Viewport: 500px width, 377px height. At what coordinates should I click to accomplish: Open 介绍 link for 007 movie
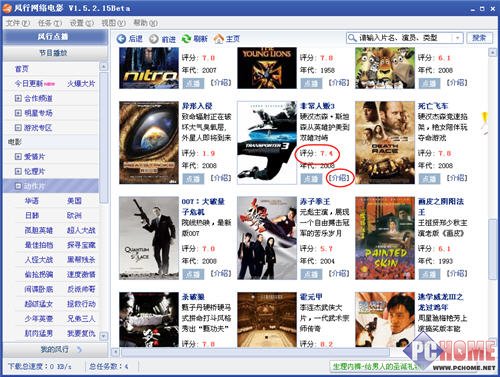coord(221,273)
